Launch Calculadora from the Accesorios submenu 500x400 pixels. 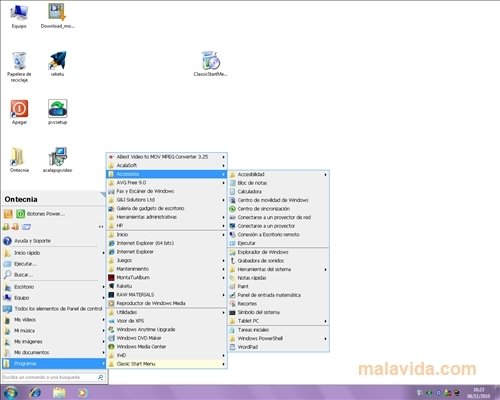coord(279,192)
